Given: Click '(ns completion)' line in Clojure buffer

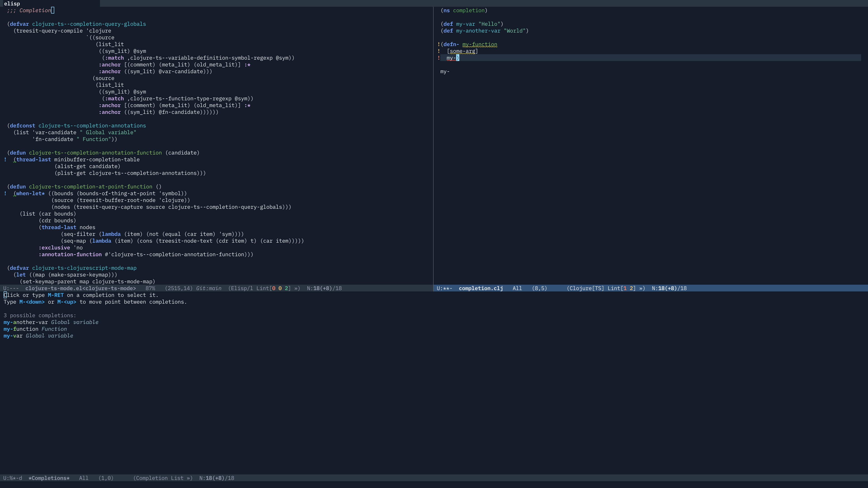Looking at the screenshot, I should pyautogui.click(x=464, y=10).
